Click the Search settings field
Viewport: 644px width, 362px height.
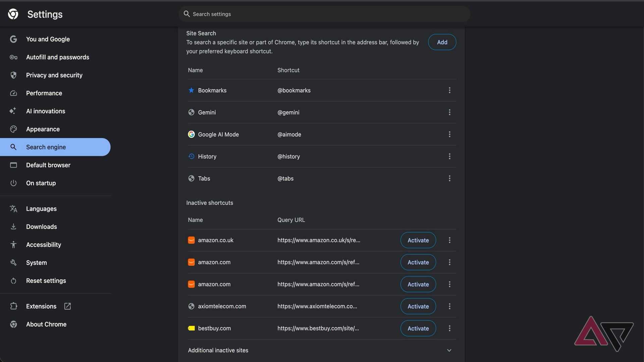(x=324, y=14)
